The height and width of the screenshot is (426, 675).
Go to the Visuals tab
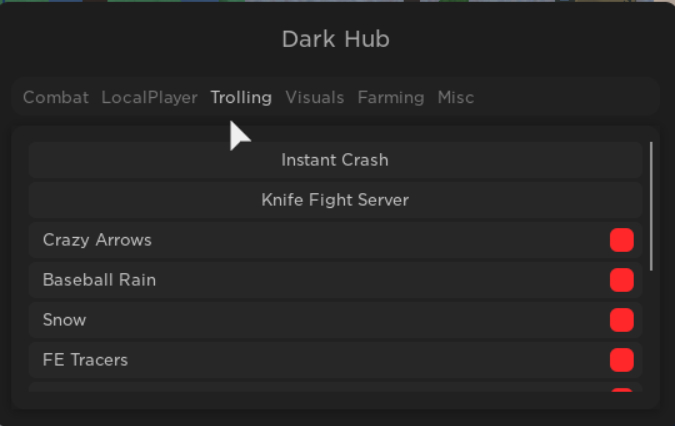tap(315, 98)
